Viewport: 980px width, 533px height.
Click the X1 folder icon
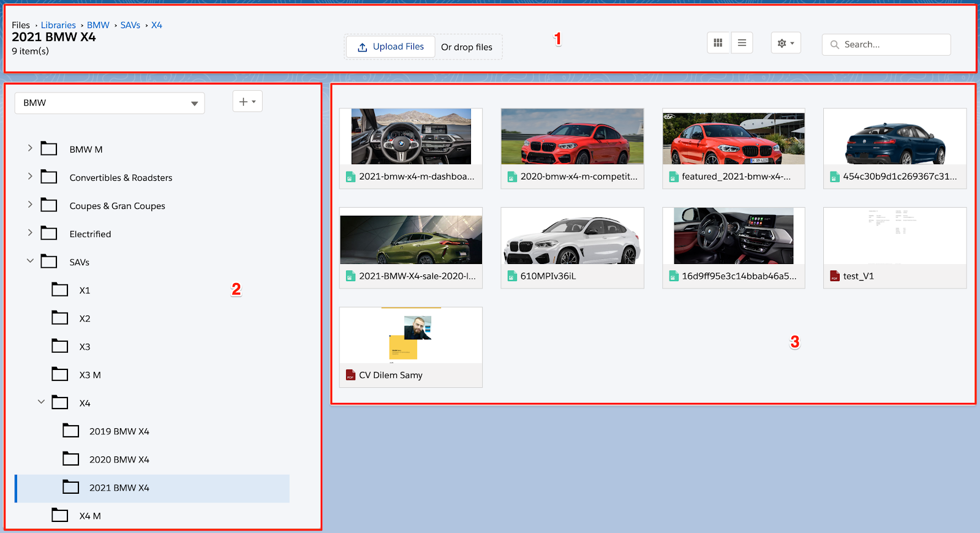point(60,289)
